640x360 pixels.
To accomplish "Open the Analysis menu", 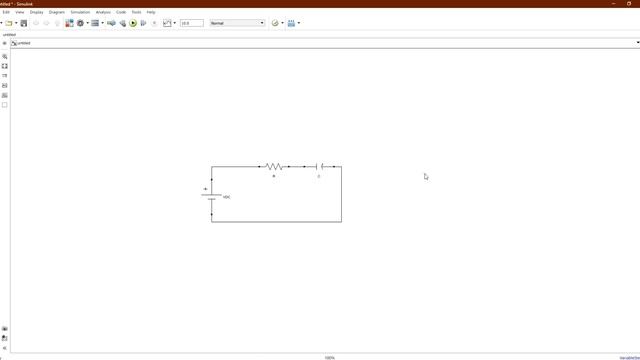I will [x=103, y=12].
